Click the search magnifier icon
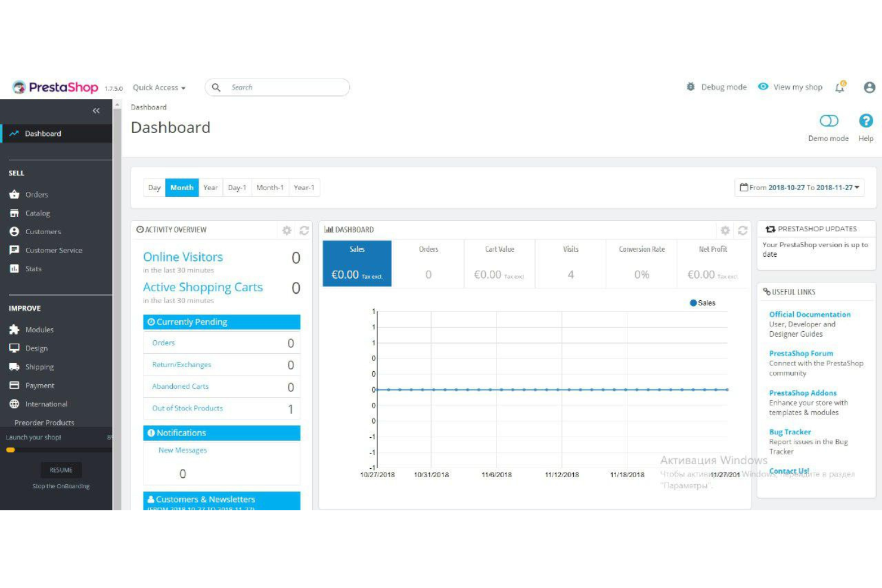 [x=216, y=87]
